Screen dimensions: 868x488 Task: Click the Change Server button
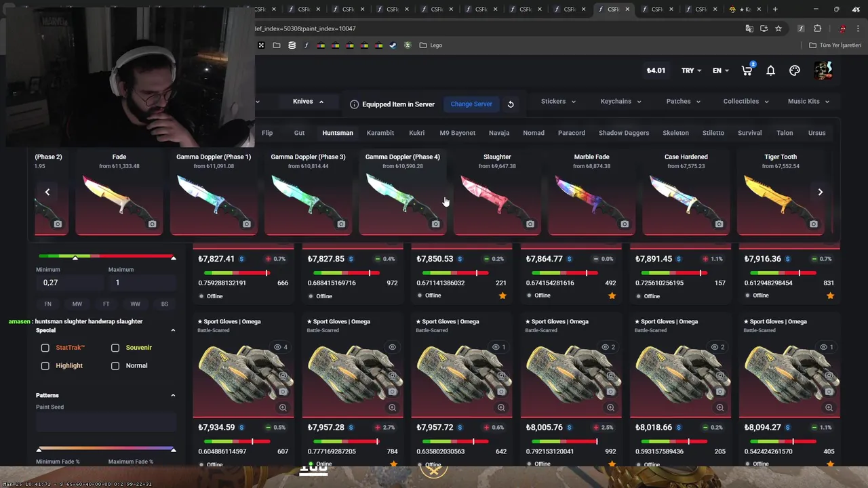(x=471, y=104)
